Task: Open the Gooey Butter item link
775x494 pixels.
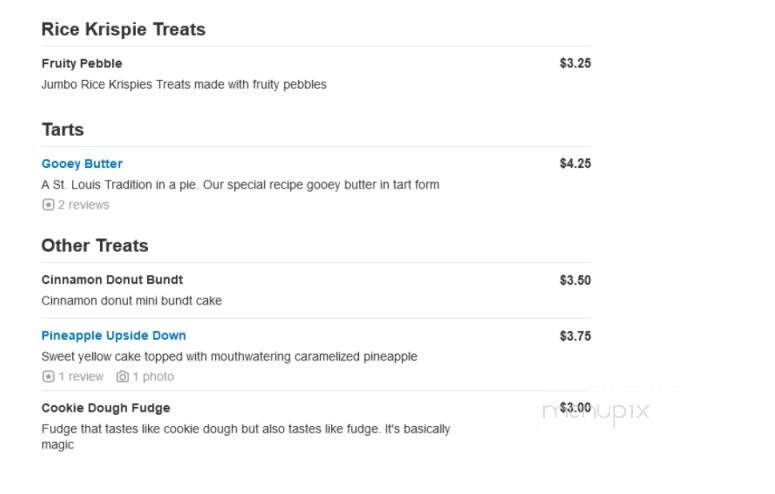Action: coord(82,164)
